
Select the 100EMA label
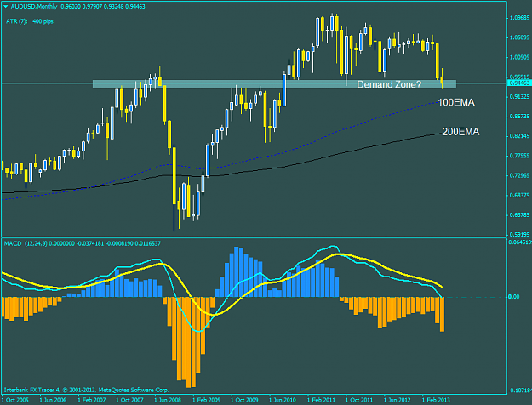pyautogui.click(x=456, y=102)
